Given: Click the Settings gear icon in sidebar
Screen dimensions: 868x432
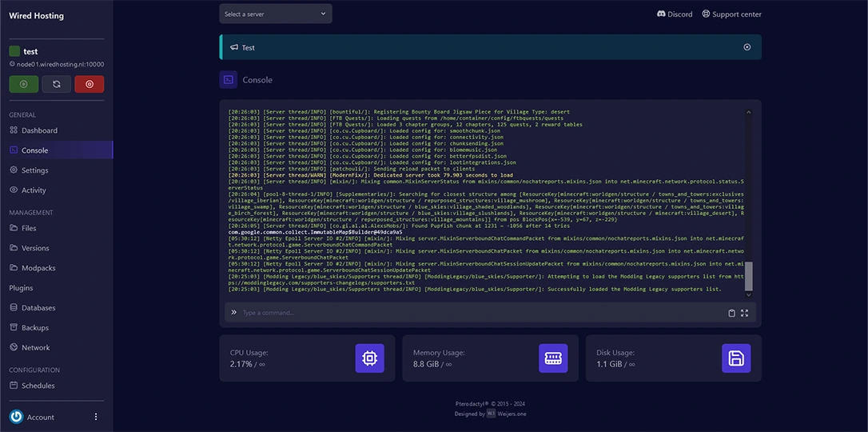Looking at the screenshot, I should [x=14, y=170].
